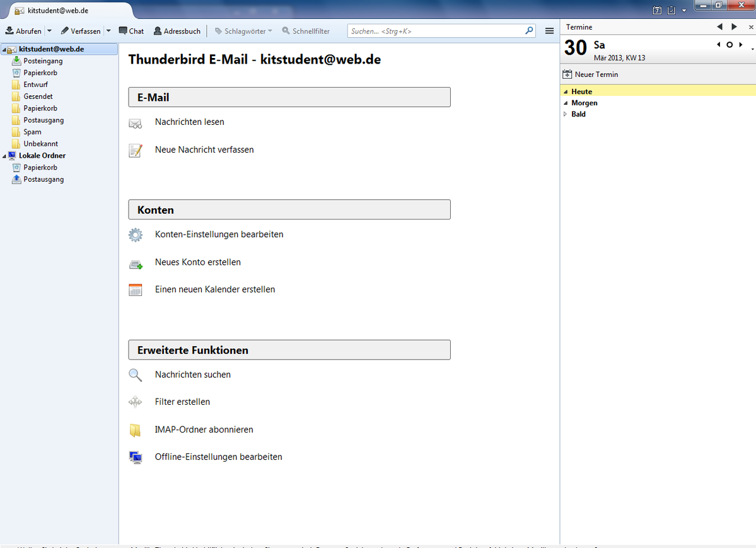Viewport: 756px width, 548px height.
Task: Open the Schlagwörter tags dropdown
Action: pyautogui.click(x=243, y=31)
